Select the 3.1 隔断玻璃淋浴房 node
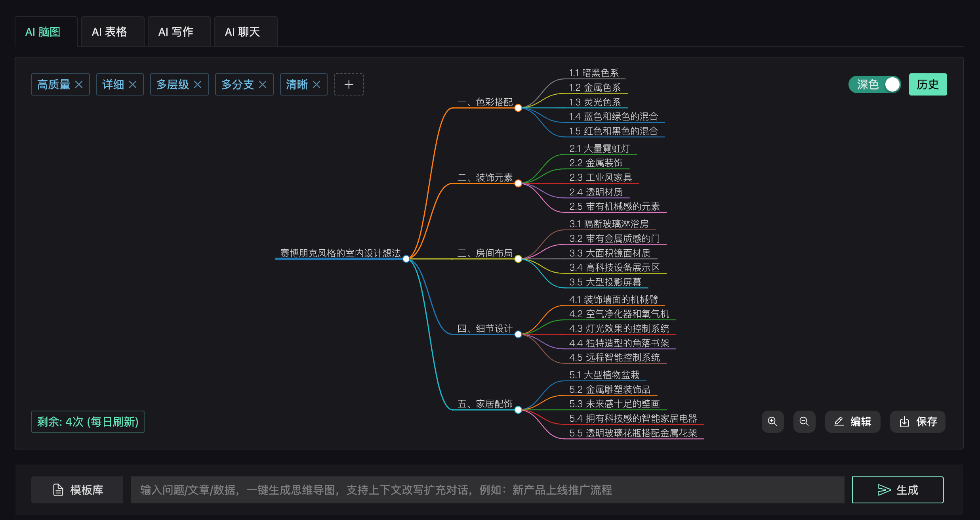Viewport: 980px width, 520px height. pyautogui.click(x=609, y=224)
